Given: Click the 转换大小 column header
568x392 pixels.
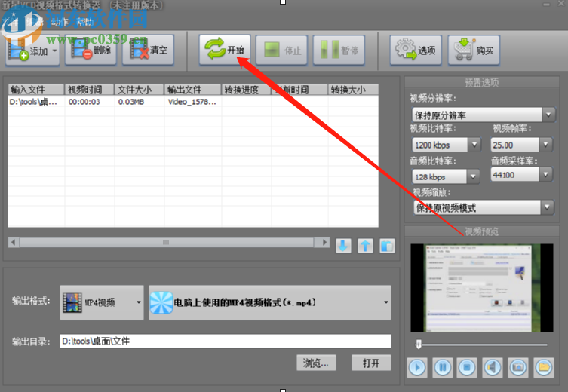Looking at the screenshot, I should 353,90.
